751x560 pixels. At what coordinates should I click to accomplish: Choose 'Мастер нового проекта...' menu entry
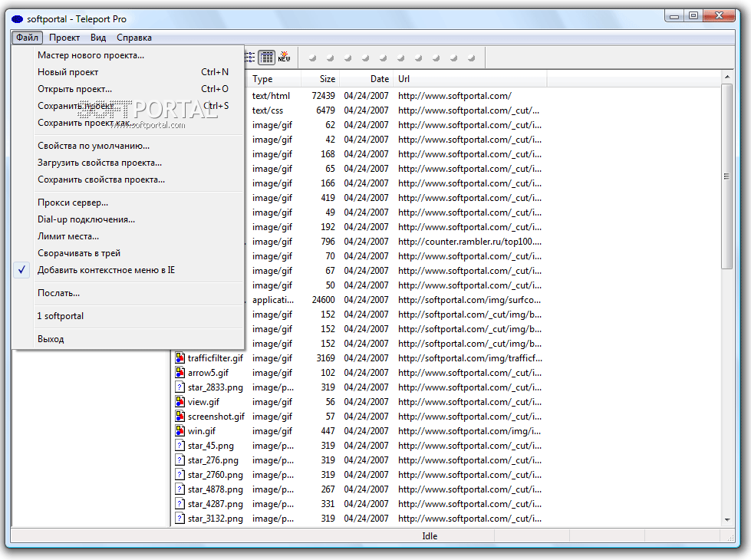pos(128,55)
